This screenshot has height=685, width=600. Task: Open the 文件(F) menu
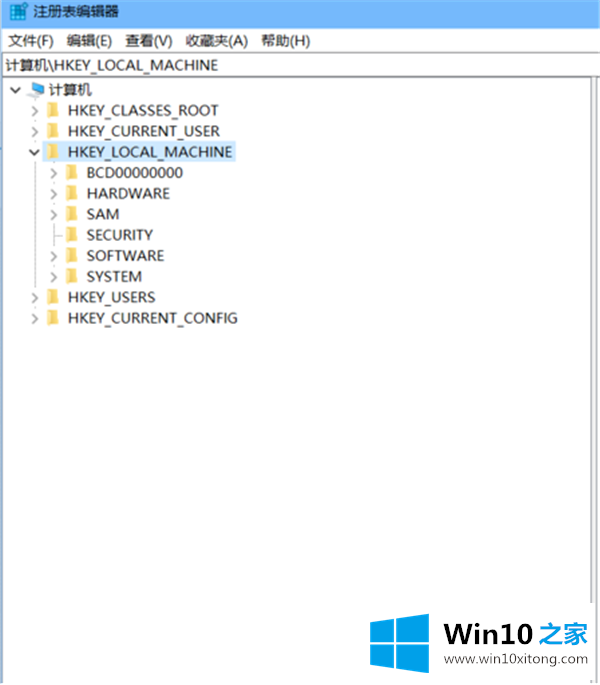[31, 41]
